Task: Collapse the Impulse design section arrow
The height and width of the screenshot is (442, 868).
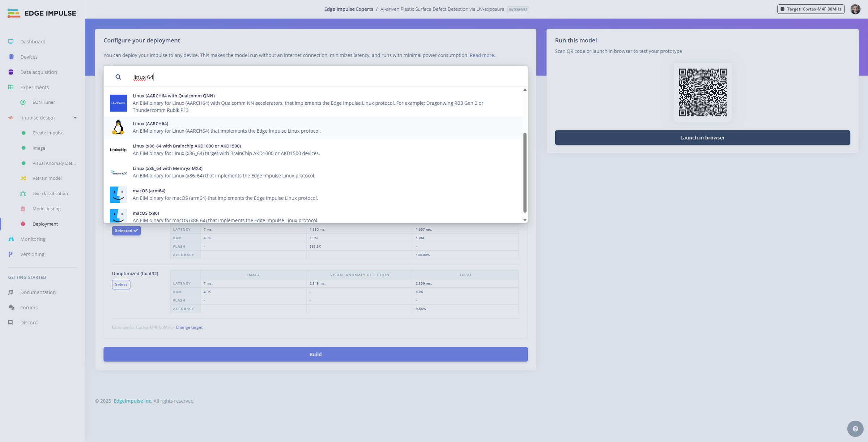Action: (x=75, y=118)
